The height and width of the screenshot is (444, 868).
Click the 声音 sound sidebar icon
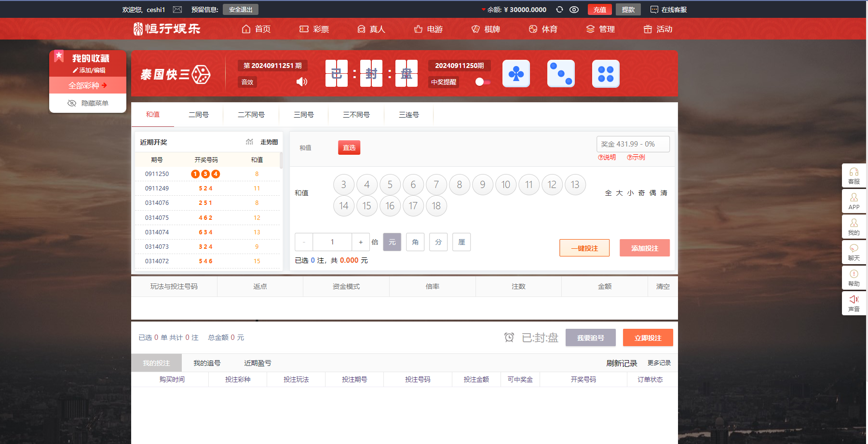click(x=854, y=303)
